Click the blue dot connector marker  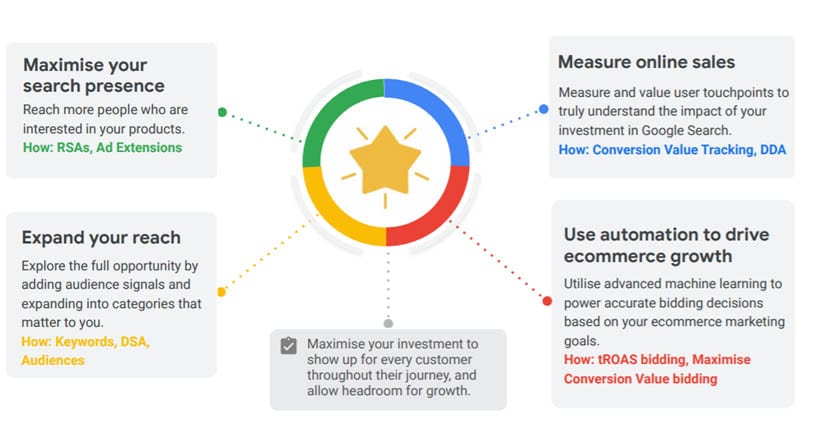tap(543, 109)
